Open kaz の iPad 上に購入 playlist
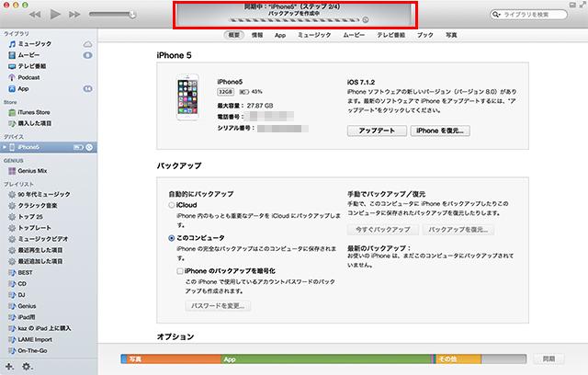This screenshot has height=375, width=588. point(40,328)
